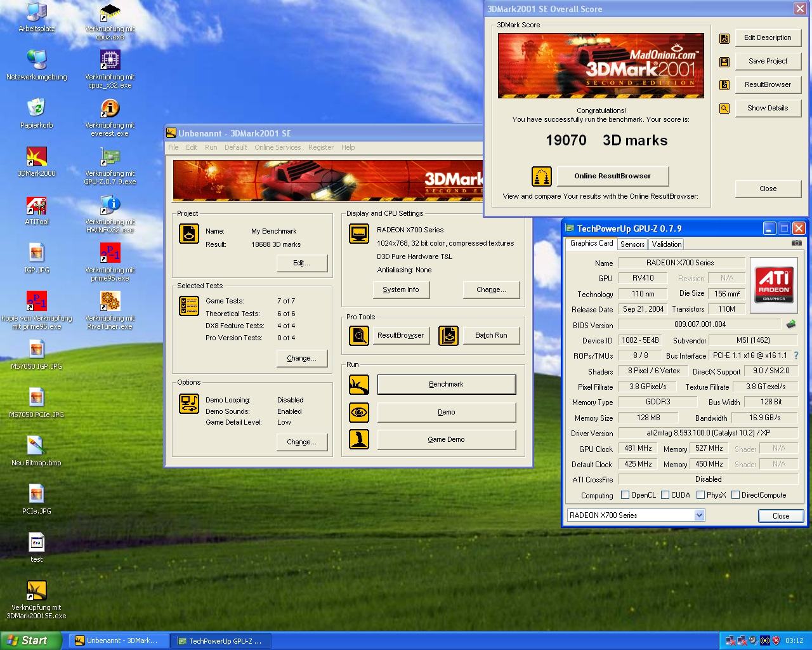Click the Windows Start button
This screenshot has width=812, height=650.
(x=30, y=640)
